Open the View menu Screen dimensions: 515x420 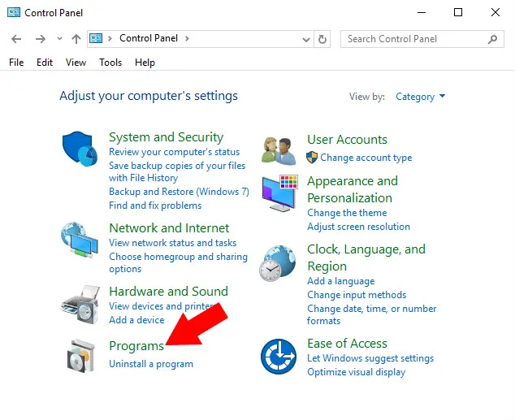pos(76,63)
